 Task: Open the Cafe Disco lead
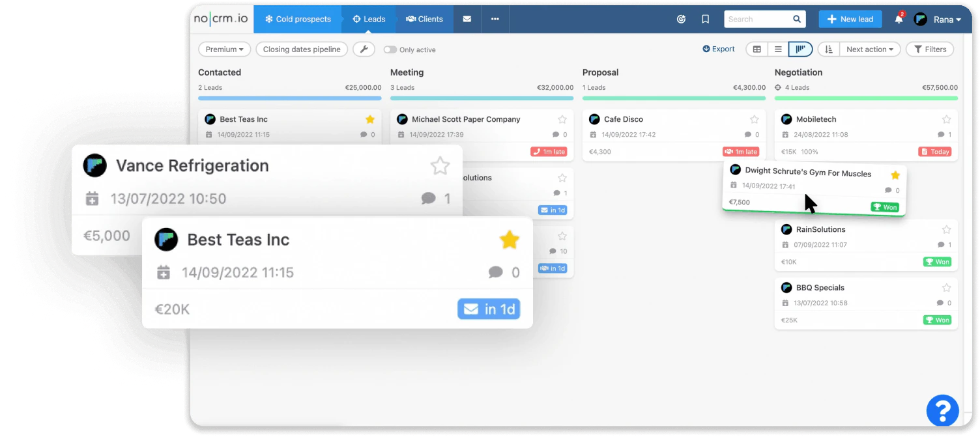coord(624,119)
